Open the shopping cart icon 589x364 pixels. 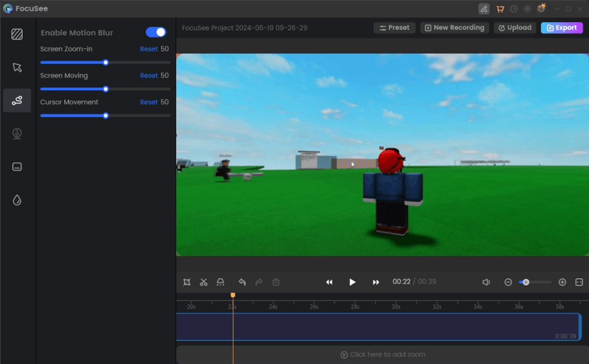coord(500,9)
